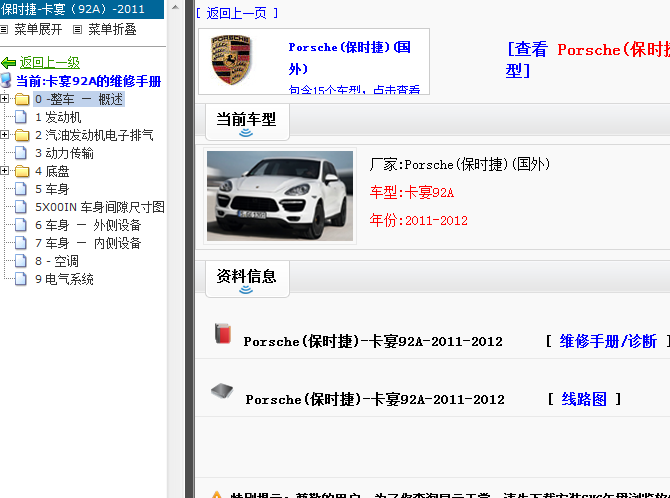Select tree item 3 动力传输

click(64, 153)
